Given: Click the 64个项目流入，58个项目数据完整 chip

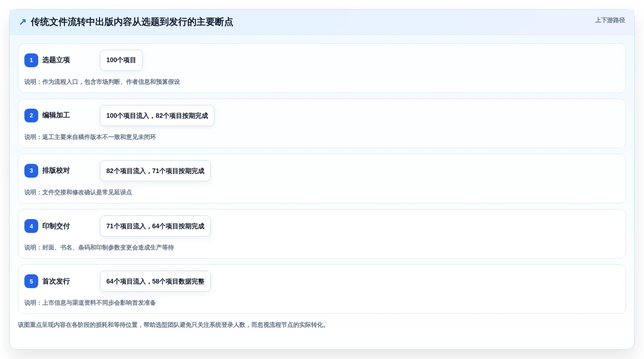Looking at the screenshot, I should (x=155, y=281).
